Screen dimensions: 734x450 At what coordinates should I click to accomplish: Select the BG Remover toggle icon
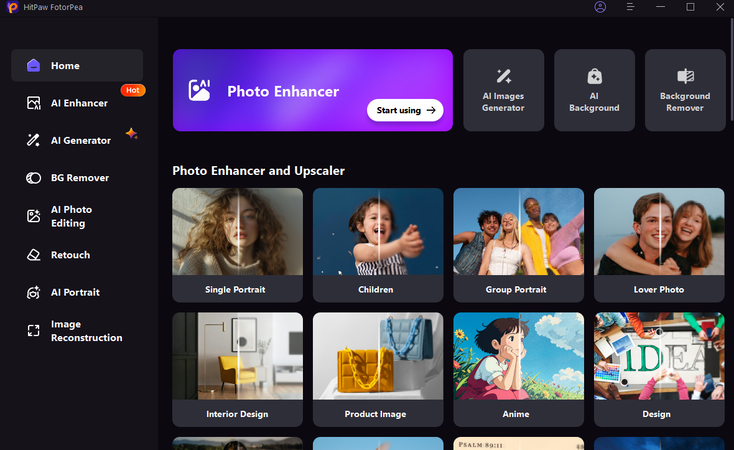point(34,178)
